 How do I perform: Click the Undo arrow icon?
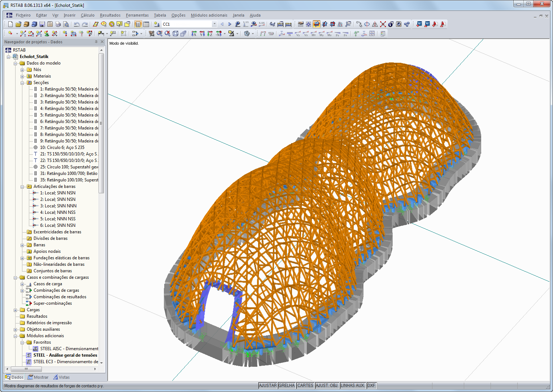click(x=77, y=24)
